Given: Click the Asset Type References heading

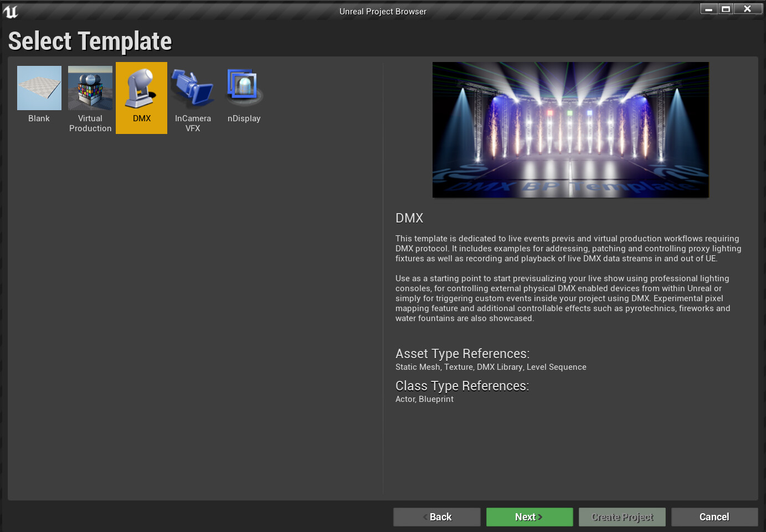Looking at the screenshot, I should [x=462, y=353].
